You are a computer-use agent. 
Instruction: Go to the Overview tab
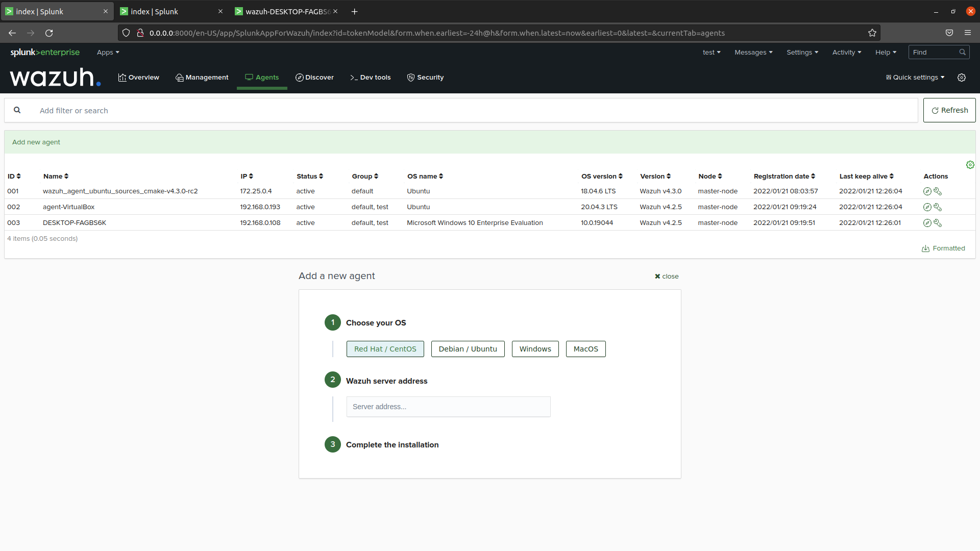pos(139,78)
